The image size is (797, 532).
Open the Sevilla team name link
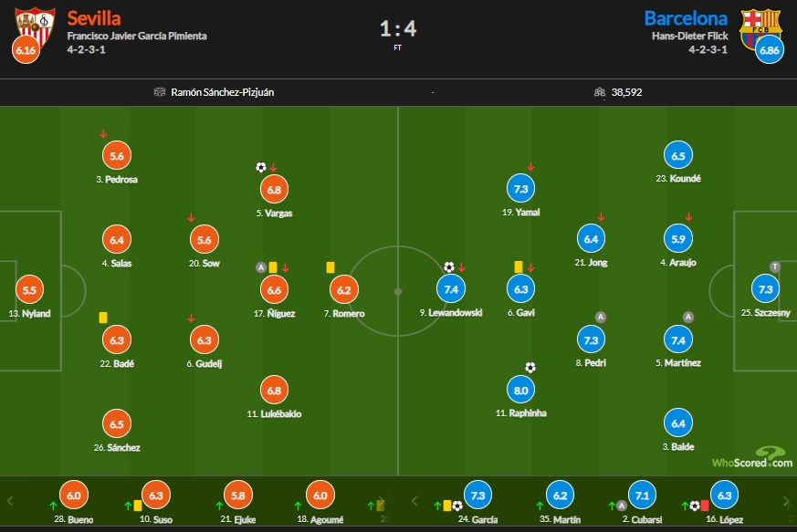coord(94,18)
